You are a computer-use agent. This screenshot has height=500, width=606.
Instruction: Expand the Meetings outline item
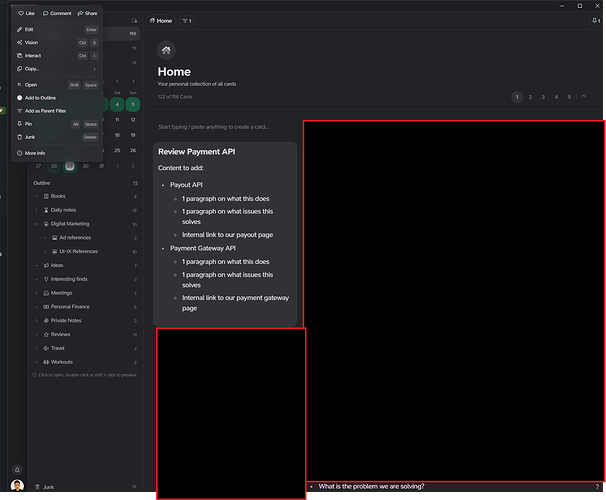[37, 293]
